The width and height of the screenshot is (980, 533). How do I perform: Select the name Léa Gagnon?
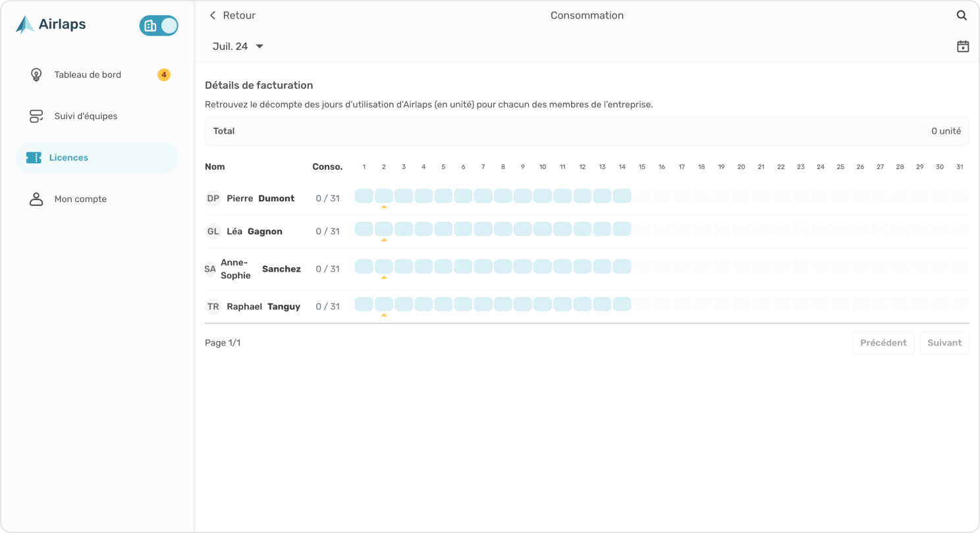point(254,232)
